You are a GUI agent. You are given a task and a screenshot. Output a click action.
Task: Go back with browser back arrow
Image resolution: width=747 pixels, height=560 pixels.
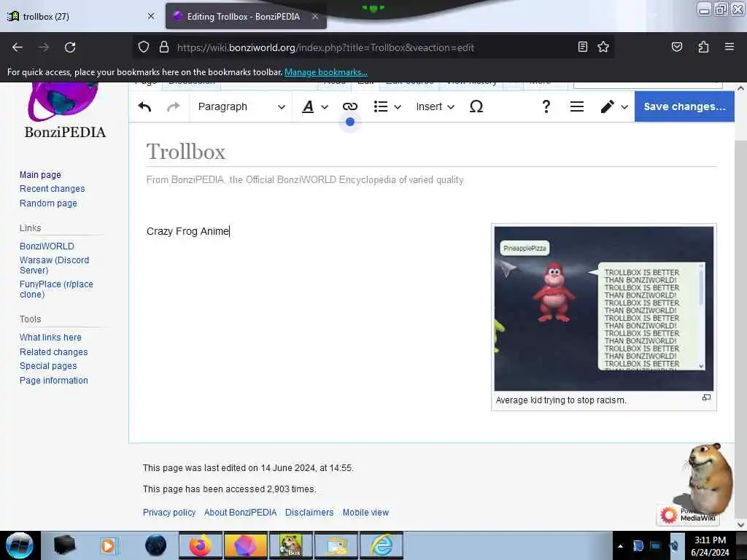(18, 47)
